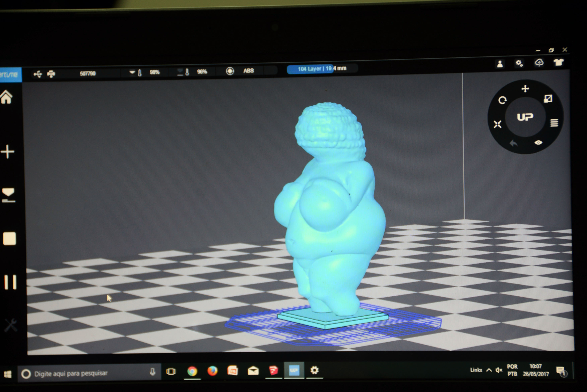Select the Rotate tool on wheel
Viewport: 587px width, 392px height.
pyautogui.click(x=502, y=100)
